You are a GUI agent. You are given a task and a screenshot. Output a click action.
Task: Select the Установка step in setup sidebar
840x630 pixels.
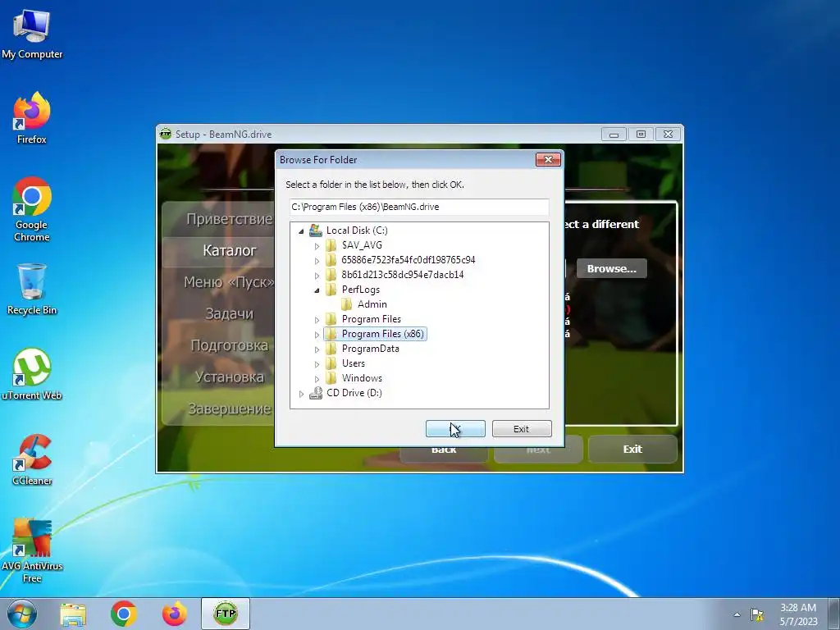click(x=230, y=377)
